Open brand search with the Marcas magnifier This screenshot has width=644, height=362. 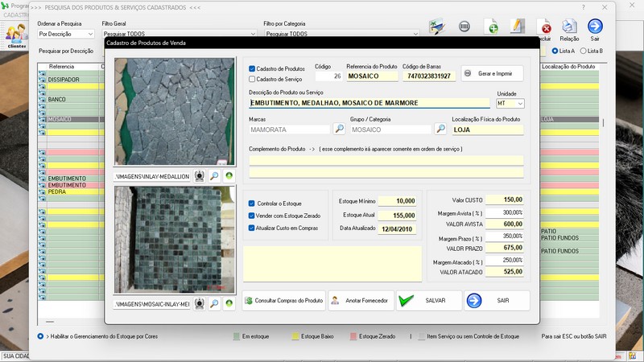point(339,129)
